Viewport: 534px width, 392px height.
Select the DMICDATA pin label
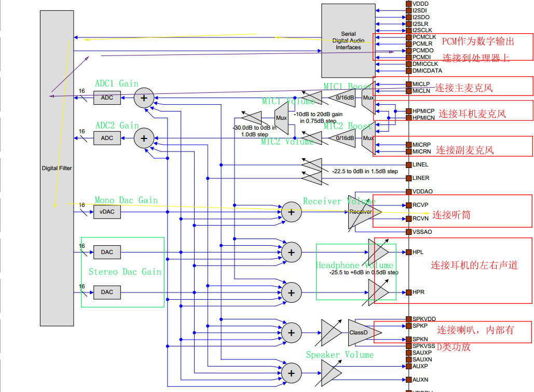(x=428, y=71)
